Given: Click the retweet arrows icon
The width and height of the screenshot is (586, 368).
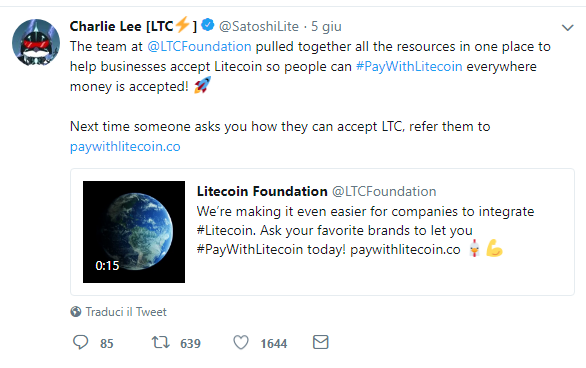Looking at the screenshot, I should click(x=161, y=342).
